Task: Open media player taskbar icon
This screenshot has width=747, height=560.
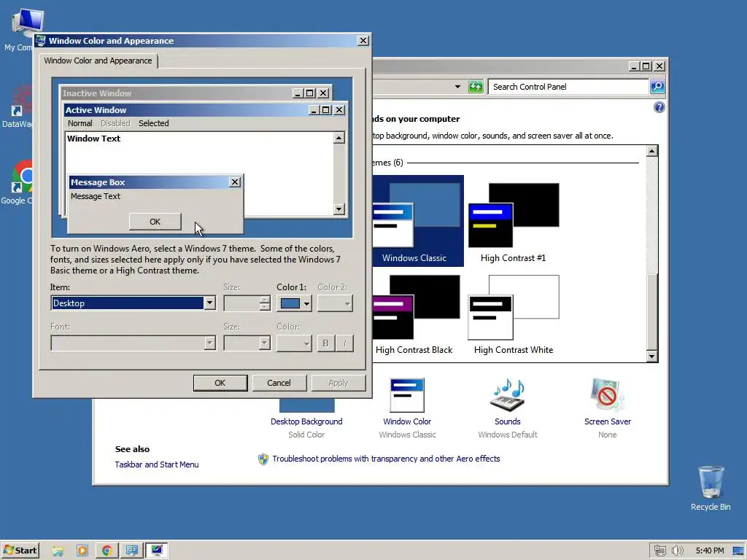Action: (x=82, y=551)
